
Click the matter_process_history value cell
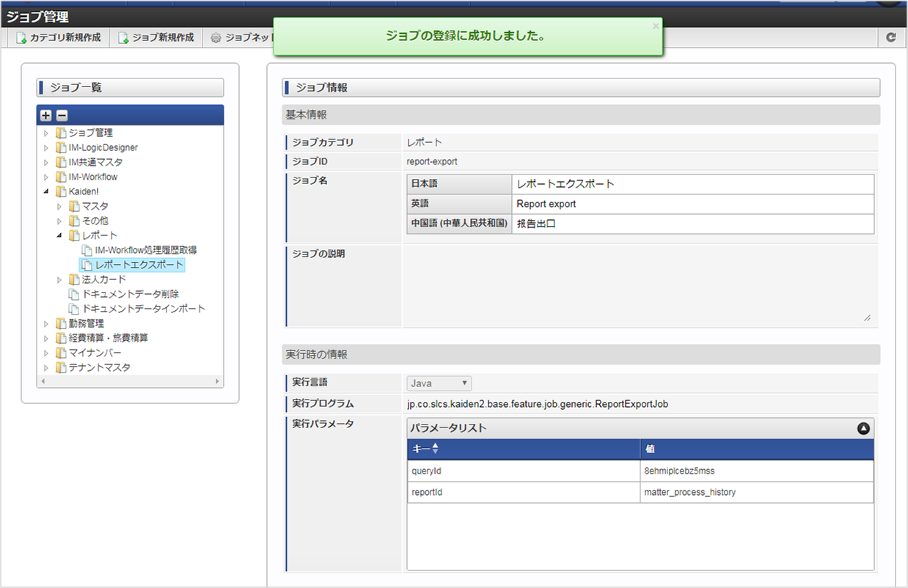tap(756, 492)
